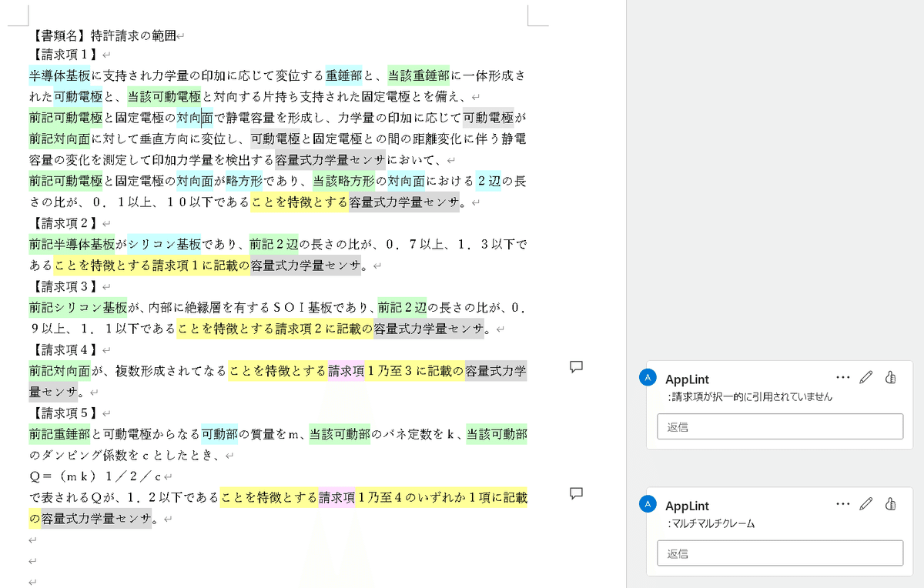This screenshot has width=924, height=588.
Task: Click the cyan-highlighted 2辺 in claim 1
Action: [x=488, y=182]
